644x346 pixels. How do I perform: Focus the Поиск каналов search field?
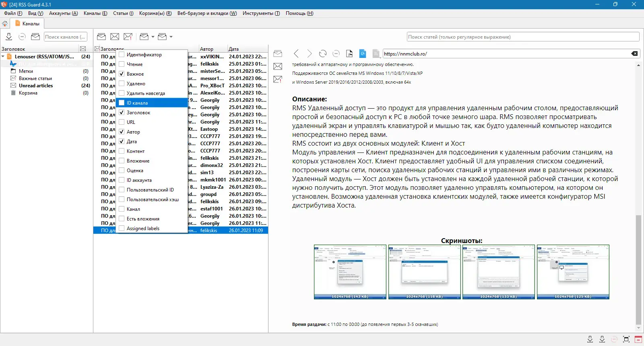point(65,37)
